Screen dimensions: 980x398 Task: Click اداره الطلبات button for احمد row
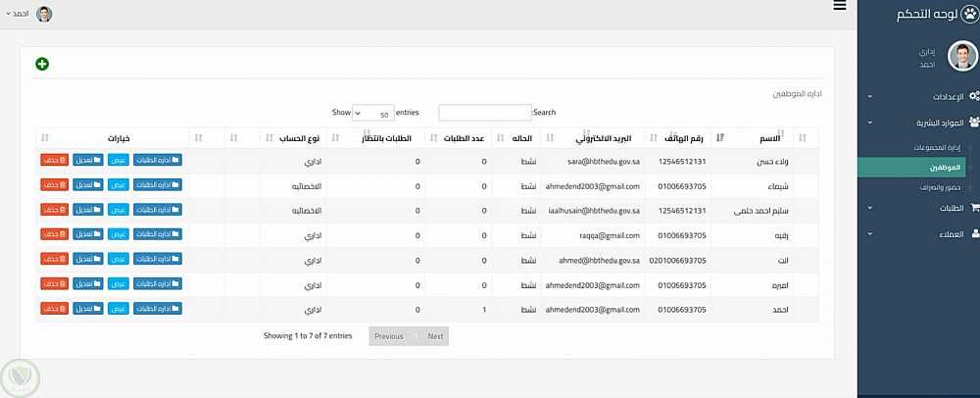(158, 309)
